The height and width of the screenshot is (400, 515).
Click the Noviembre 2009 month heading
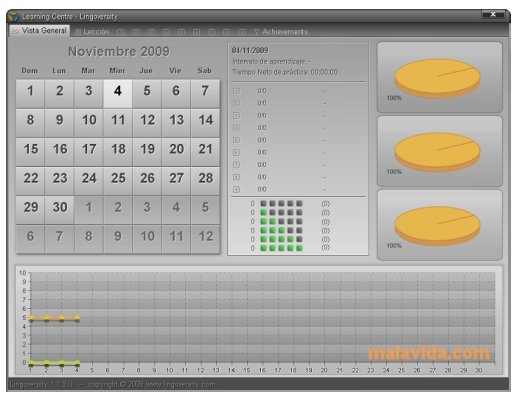point(119,51)
